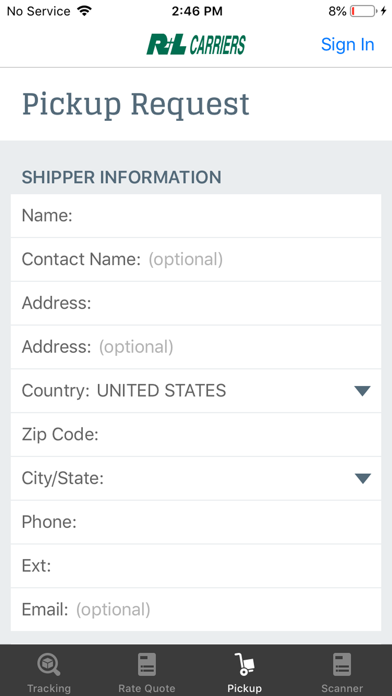The width and height of the screenshot is (392, 696).
Task: Select the Ext field
Action: coord(196,566)
